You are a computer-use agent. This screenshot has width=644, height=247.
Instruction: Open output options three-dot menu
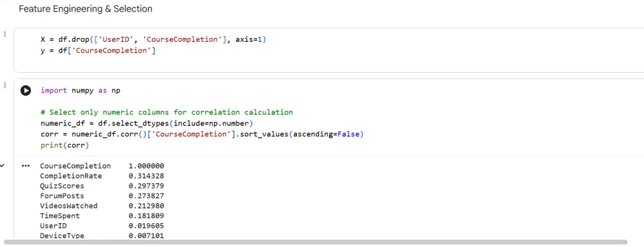pos(26,166)
